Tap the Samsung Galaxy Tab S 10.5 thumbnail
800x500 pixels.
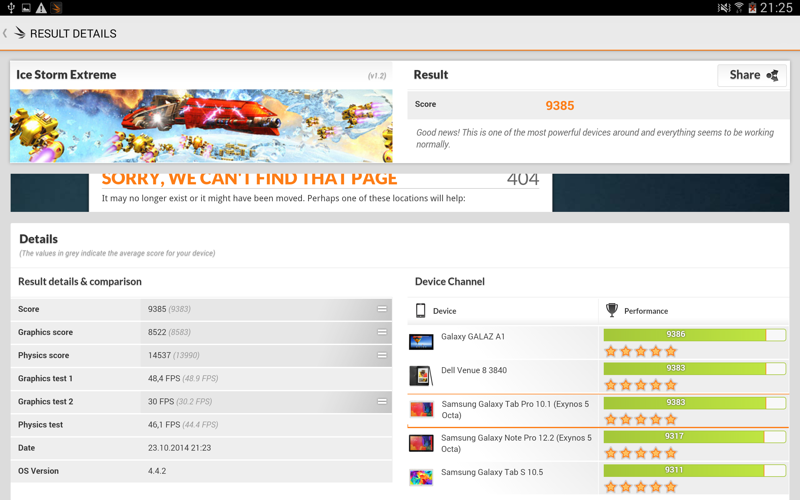421,478
